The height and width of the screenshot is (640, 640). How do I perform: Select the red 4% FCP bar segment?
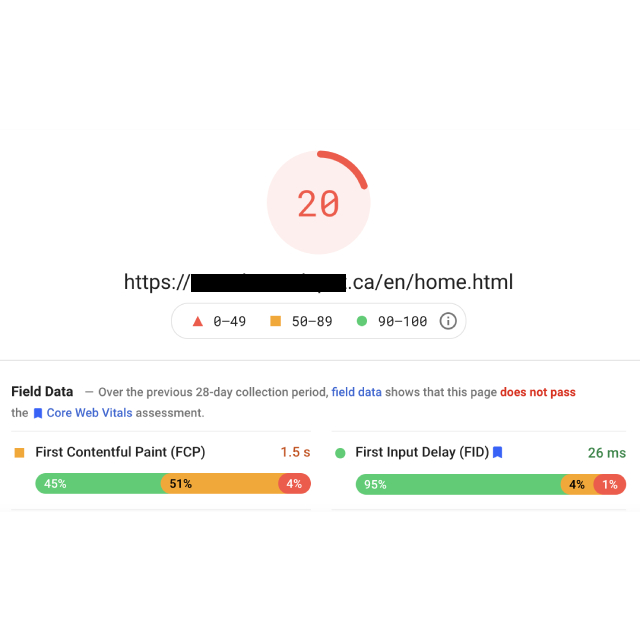pyautogui.click(x=295, y=484)
